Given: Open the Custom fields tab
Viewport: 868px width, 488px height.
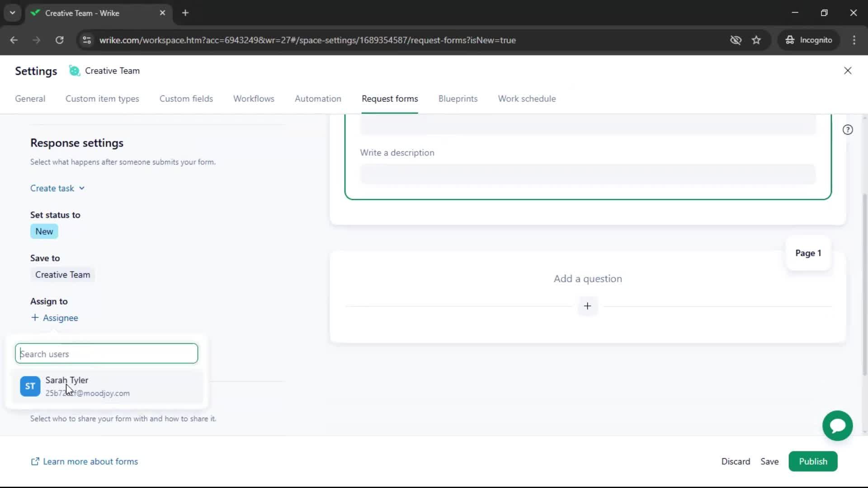Looking at the screenshot, I should tap(186, 99).
